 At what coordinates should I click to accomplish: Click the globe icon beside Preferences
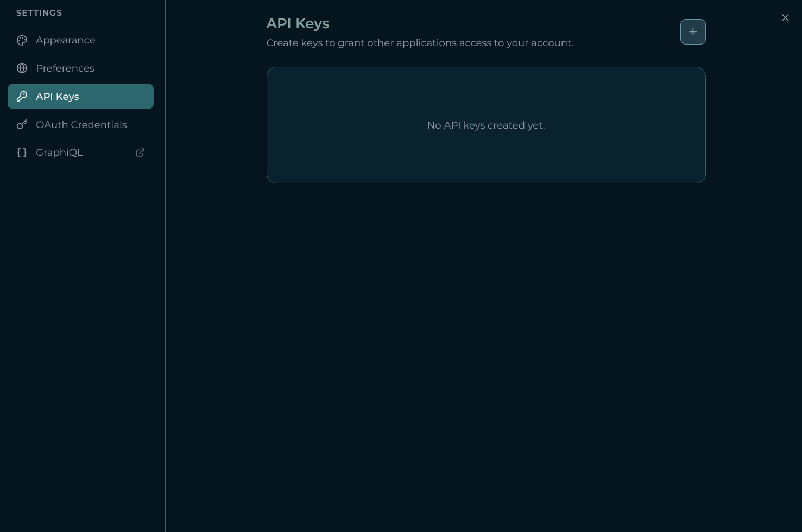coord(22,68)
